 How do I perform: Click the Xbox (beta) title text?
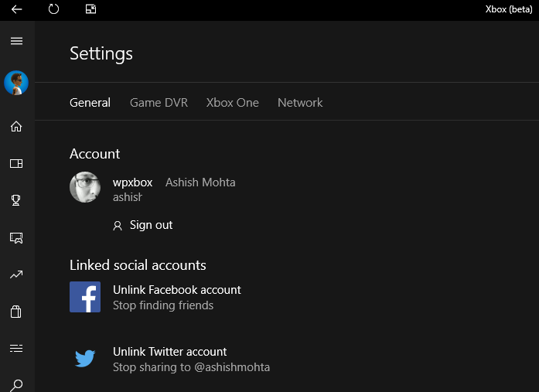(509, 9)
